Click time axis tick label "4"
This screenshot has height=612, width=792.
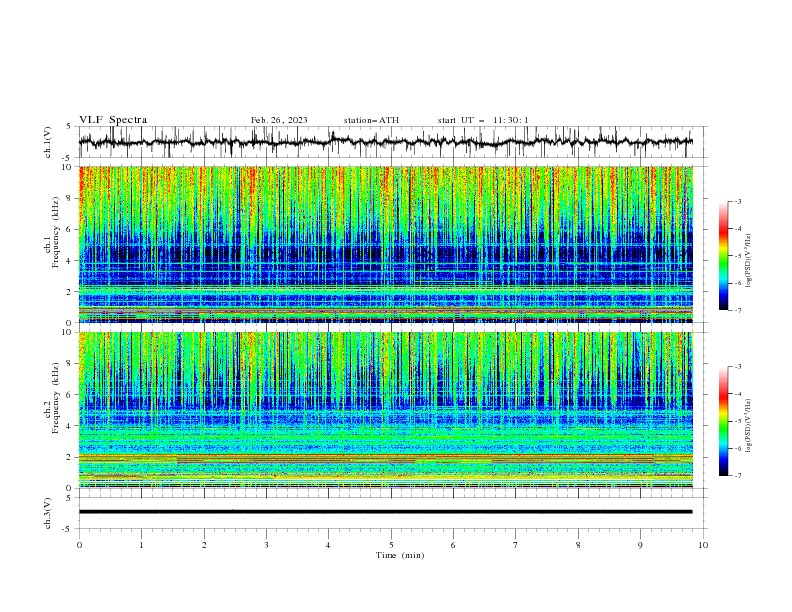pyautogui.click(x=328, y=545)
